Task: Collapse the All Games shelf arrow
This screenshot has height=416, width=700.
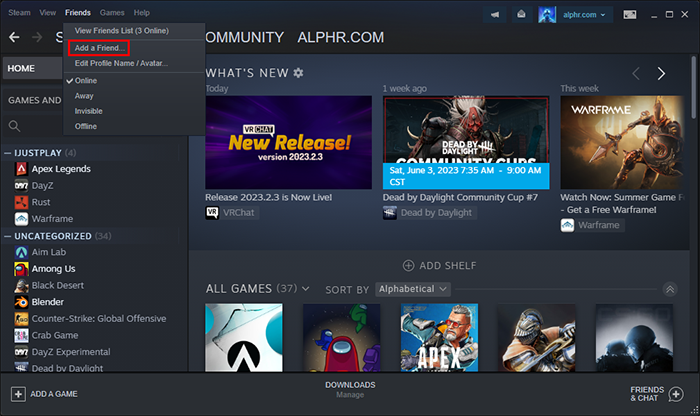Action: click(670, 289)
